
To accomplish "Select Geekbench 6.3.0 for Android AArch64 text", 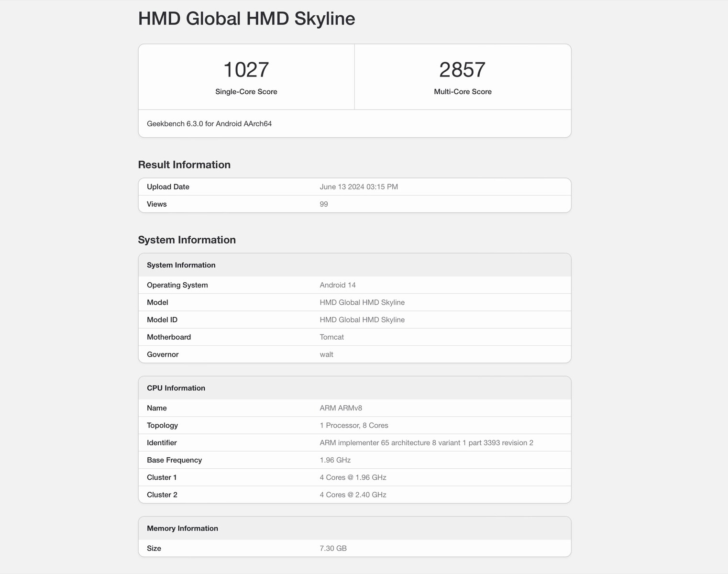I will 210,124.
